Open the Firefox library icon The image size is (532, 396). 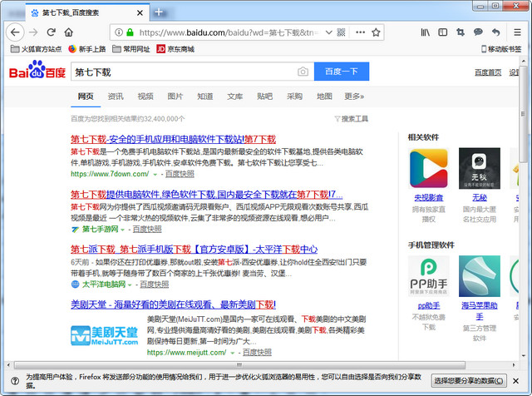coord(426,32)
